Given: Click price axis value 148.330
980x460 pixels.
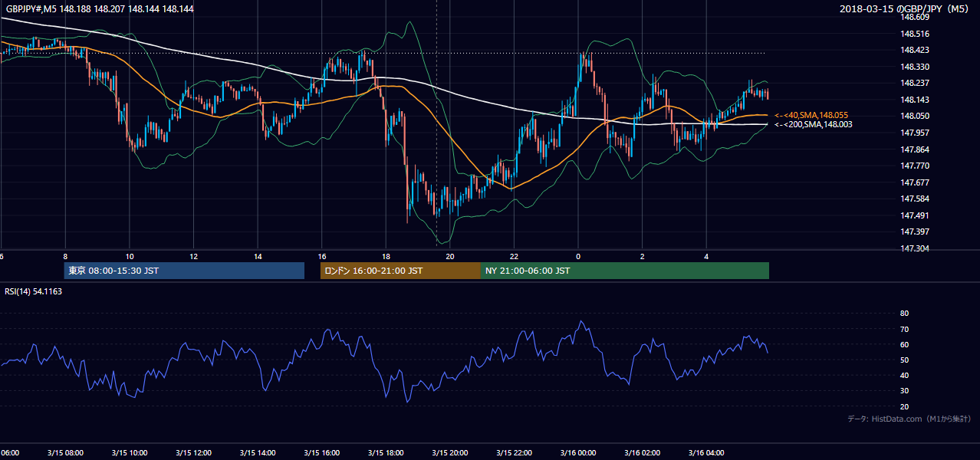Looking at the screenshot, I should pyautogui.click(x=914, y=67).
